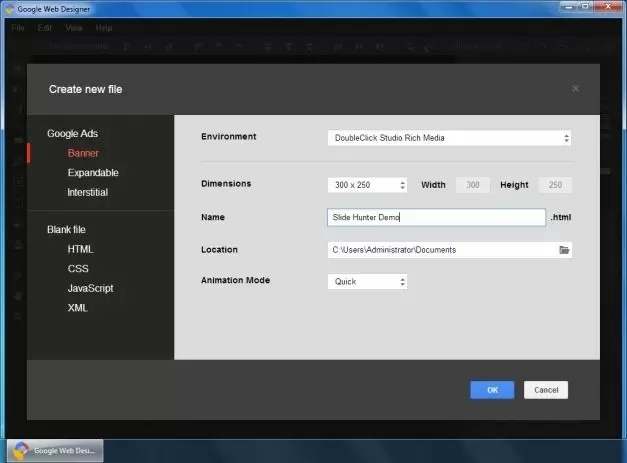Select the Interstitial ad type

88,192
